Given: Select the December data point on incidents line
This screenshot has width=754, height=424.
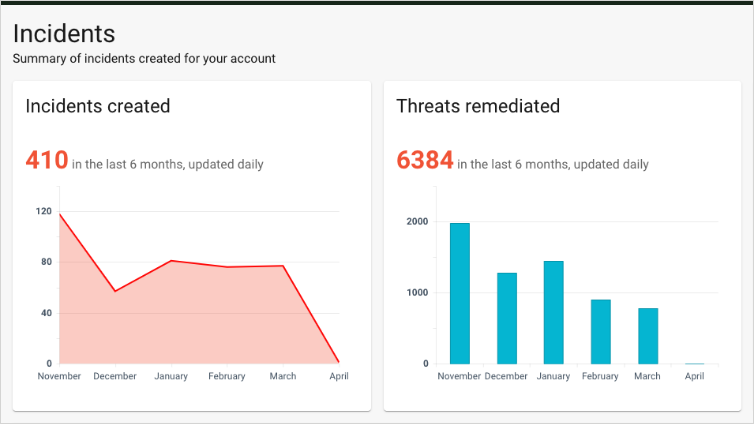Looking at the screenshot, I should [x=115, y=291].
